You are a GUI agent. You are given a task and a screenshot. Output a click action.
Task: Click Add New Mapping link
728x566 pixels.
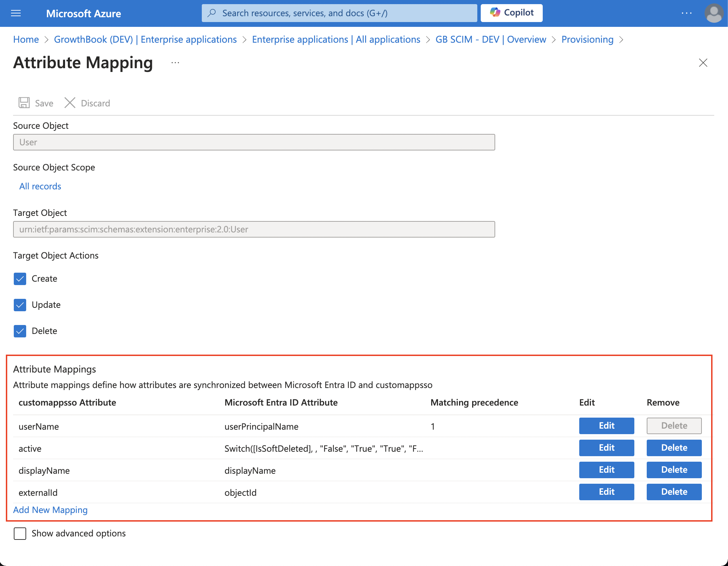[50, 510]
